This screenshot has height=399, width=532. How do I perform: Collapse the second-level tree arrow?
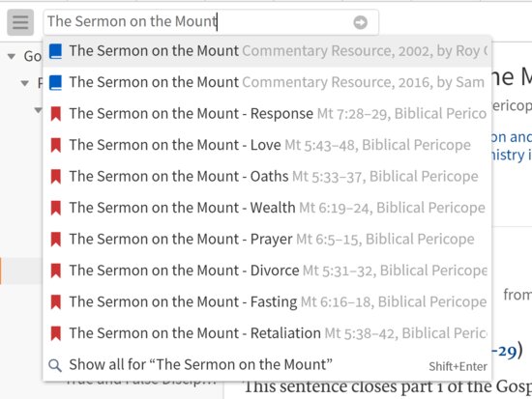tap(24, 83)
